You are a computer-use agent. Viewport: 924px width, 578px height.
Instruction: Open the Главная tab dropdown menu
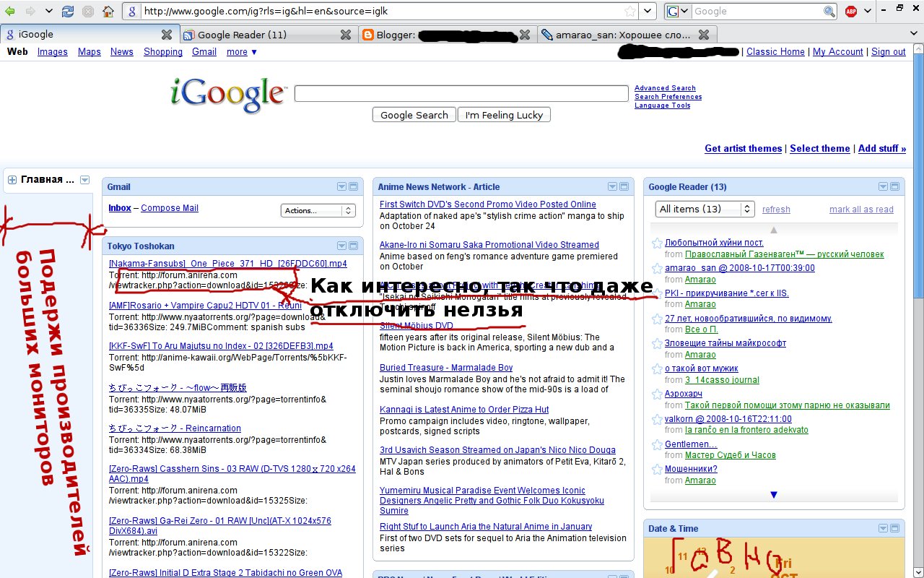[x=84, y=180]
